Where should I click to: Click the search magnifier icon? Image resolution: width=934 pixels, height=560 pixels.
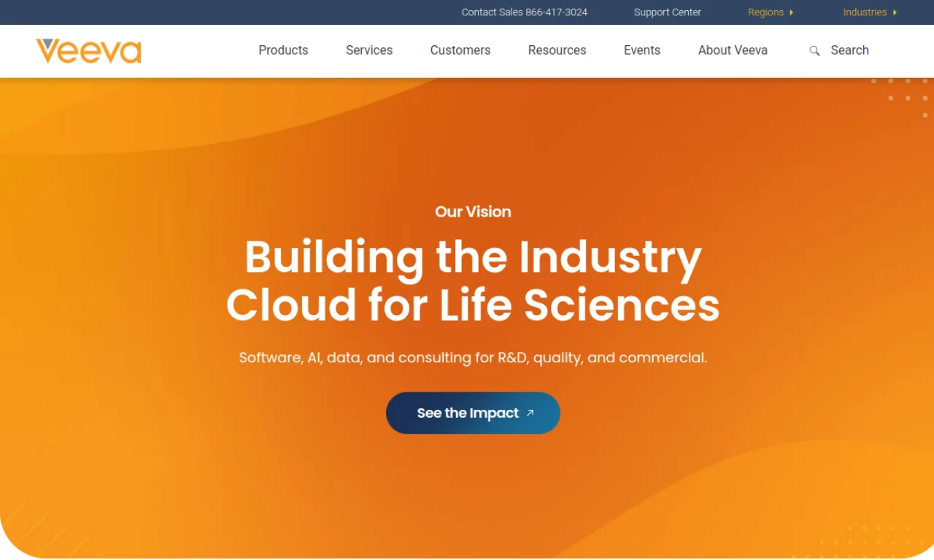(x=814, y=51)
